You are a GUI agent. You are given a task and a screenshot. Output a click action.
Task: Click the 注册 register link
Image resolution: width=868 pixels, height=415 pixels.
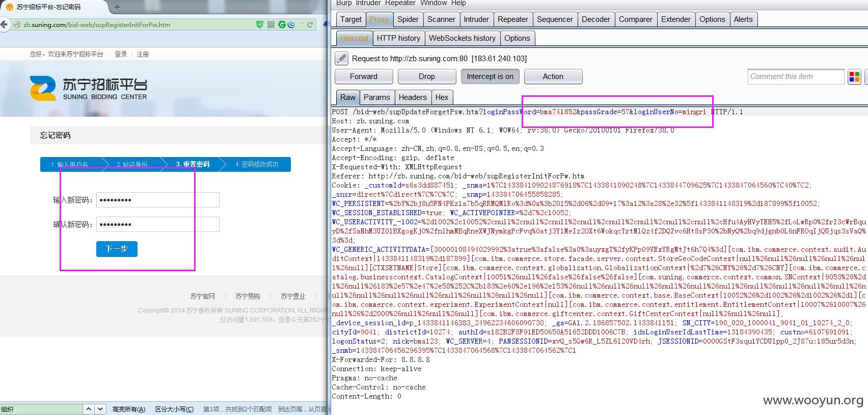coord(143,54)
